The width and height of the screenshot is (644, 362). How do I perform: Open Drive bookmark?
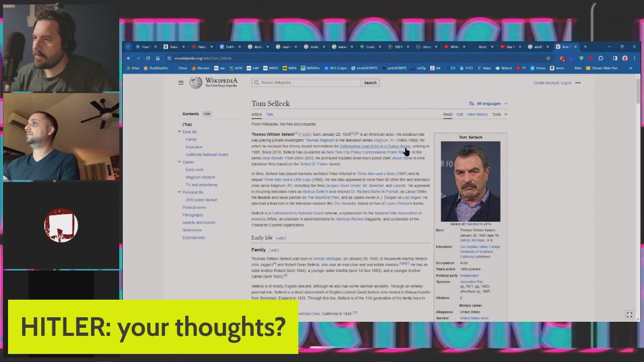click(133, 68)
